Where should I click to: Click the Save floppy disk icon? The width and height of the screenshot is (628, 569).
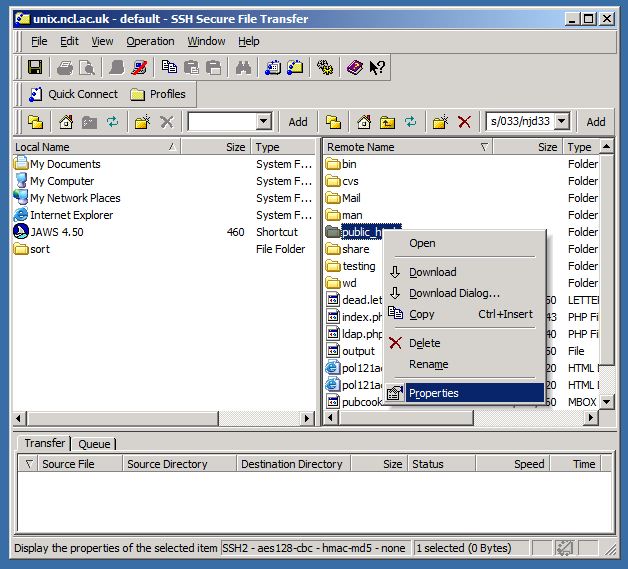tap(35, 68)
